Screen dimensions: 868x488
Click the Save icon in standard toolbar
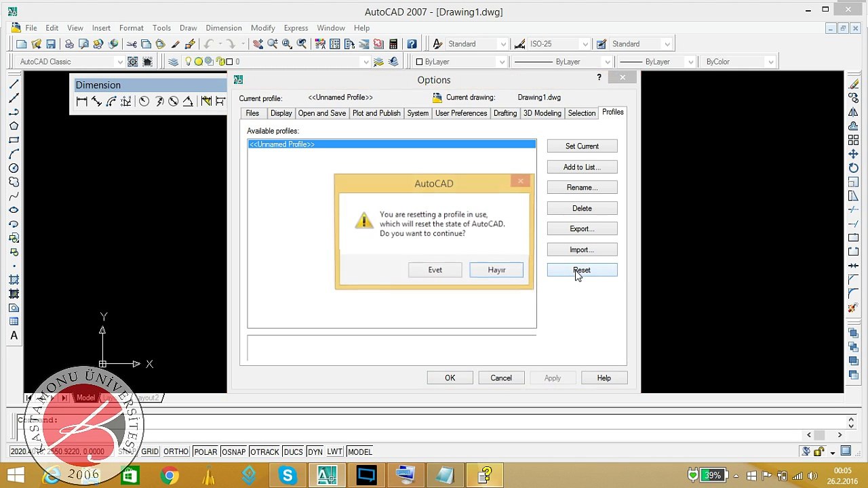pyautogui.click(x=51, y=44)
